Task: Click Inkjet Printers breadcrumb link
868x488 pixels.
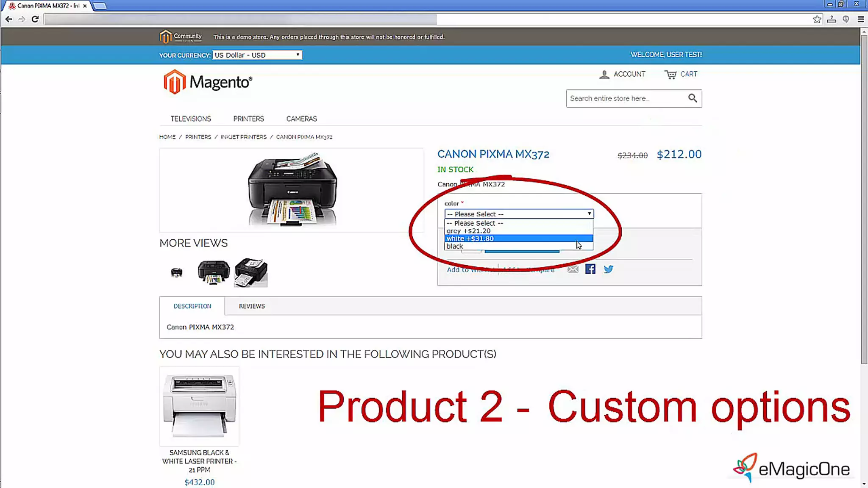Action: coord(243,137)
